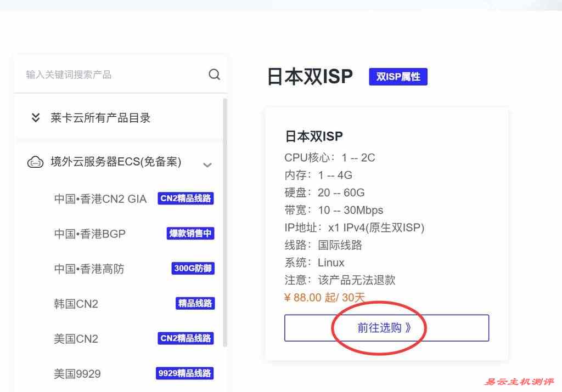Click the 精品线路 badge on 韩国CN2
This screenshot has width=562, height=392.
[195, 303]
